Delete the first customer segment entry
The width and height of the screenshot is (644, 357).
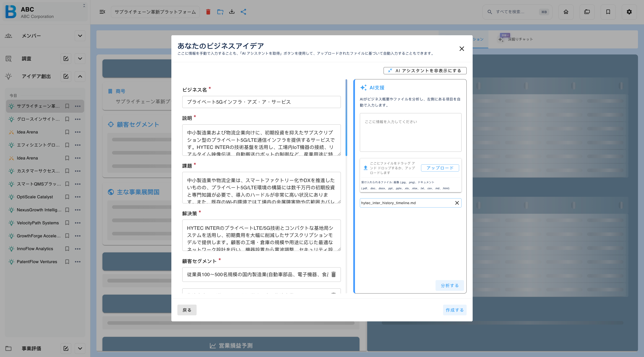pos(333,274)
